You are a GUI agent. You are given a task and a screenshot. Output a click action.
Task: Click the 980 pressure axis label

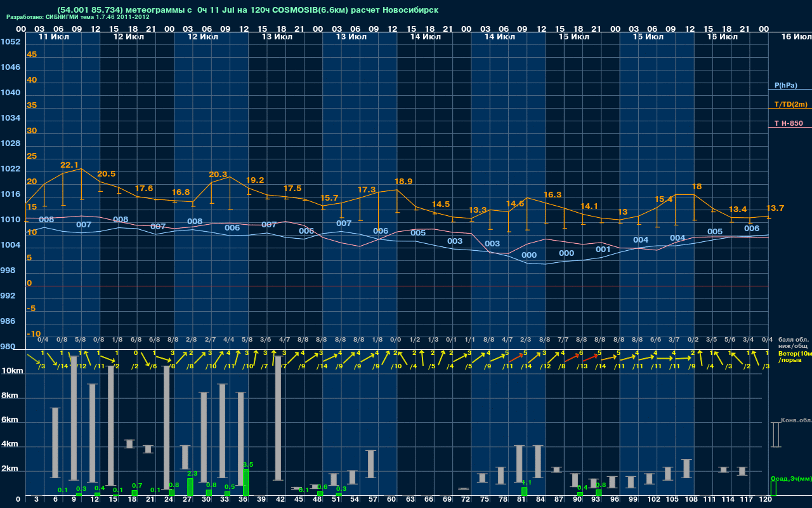point(8,347)
